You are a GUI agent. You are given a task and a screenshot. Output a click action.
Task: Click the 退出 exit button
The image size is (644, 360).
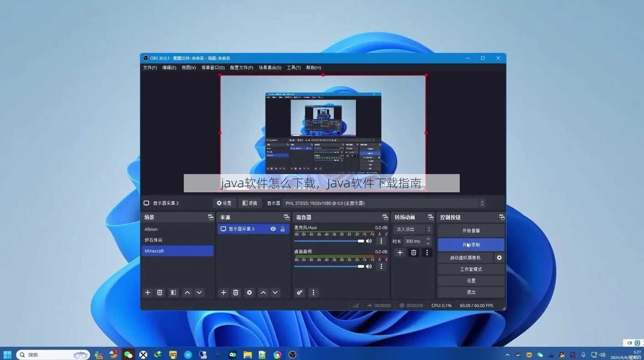click(x=471, y=292)
